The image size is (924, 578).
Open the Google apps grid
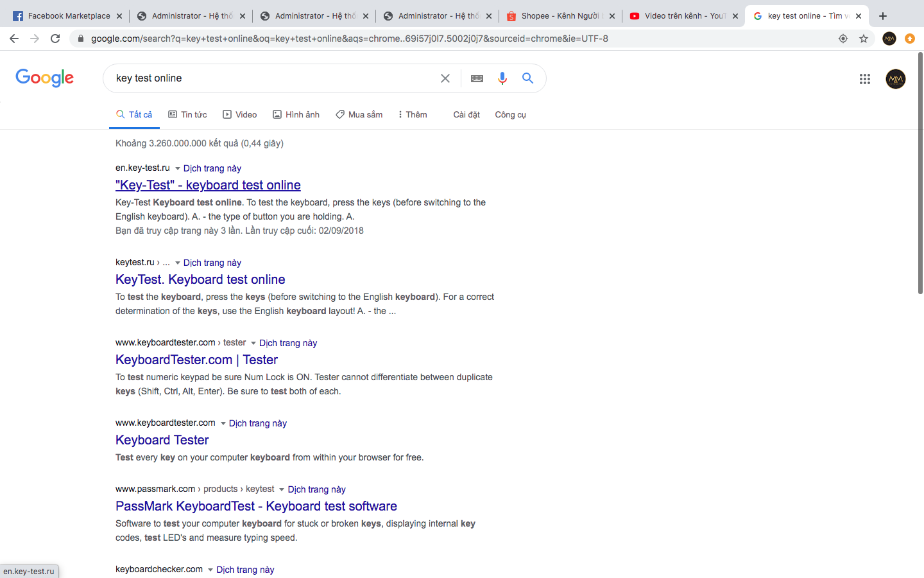(865, 79)
